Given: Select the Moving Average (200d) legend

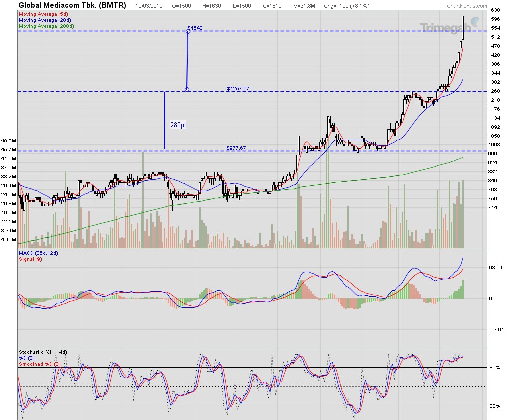Looking at the screenshot, I should 46,26.
